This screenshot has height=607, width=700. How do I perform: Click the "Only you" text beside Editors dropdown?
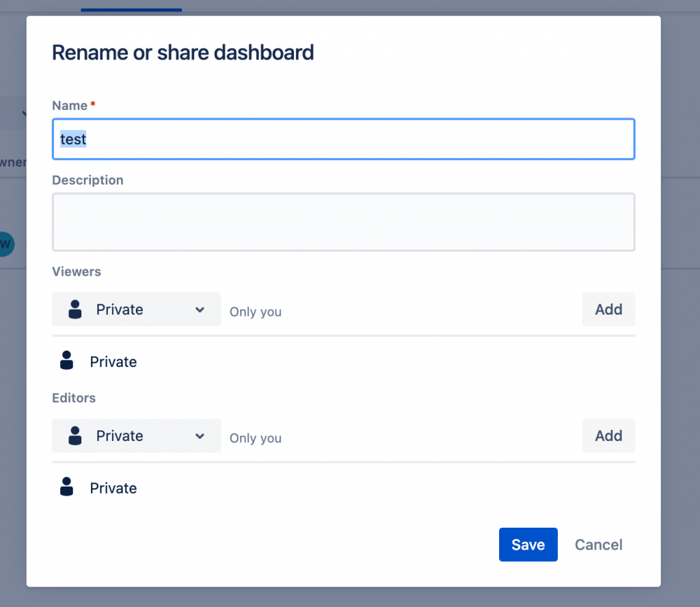(256, 438)
